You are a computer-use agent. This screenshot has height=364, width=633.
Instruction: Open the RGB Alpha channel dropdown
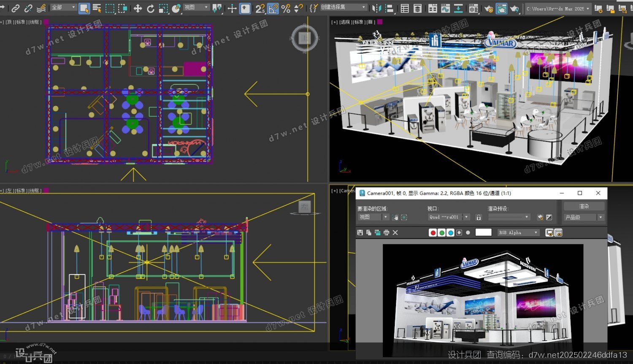pyautogui.click(x=519, y=232)
